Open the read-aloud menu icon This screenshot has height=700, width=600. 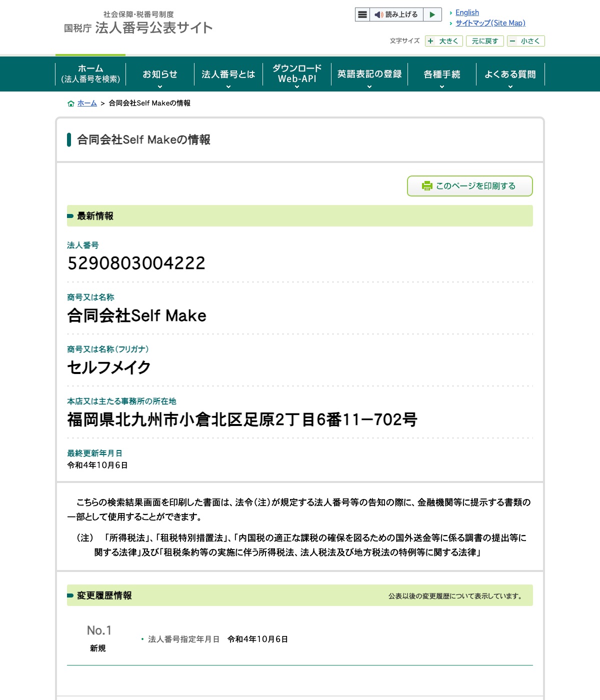[x=362, y=14]
